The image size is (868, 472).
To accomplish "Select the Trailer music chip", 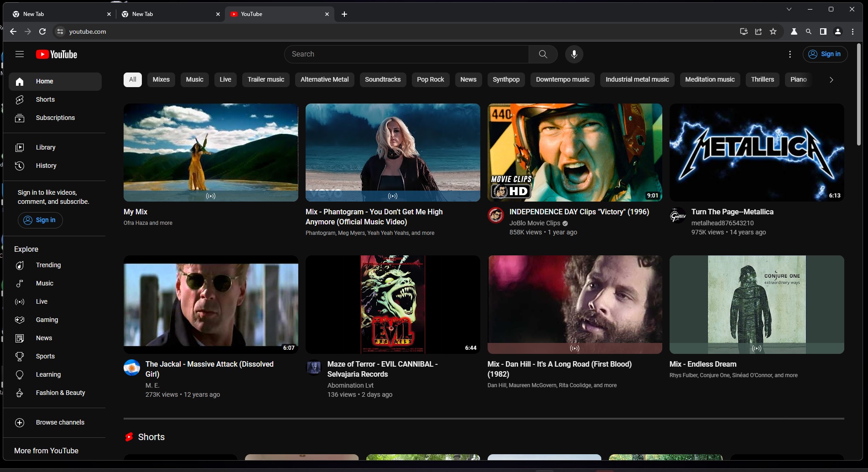I will point(266,79).
